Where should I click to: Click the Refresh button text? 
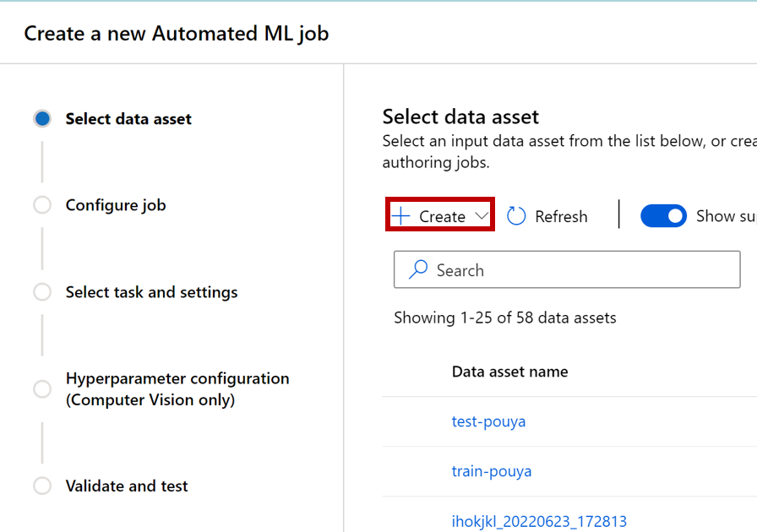pos(561,216)
